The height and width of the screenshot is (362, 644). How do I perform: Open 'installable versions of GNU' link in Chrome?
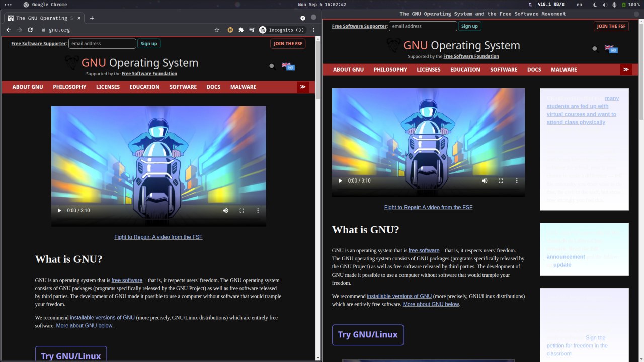[x=102, y=318]
